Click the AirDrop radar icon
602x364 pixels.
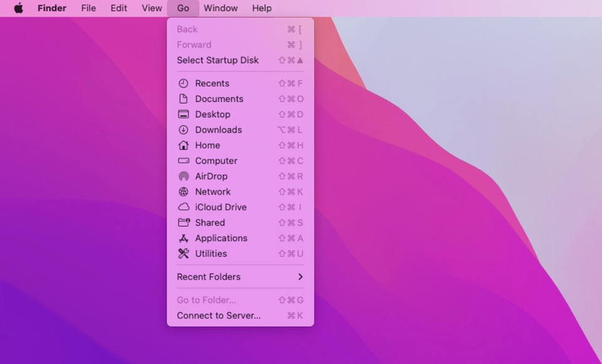point(184,176)
